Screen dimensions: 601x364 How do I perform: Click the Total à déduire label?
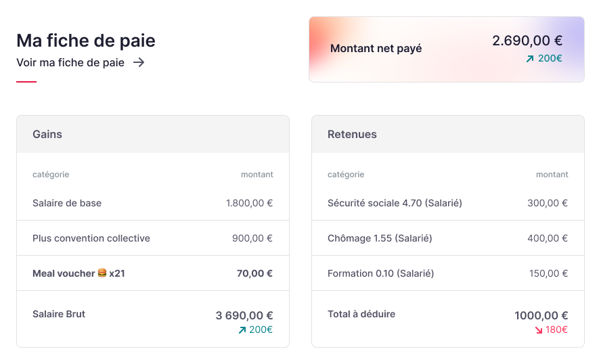(361, 314)
